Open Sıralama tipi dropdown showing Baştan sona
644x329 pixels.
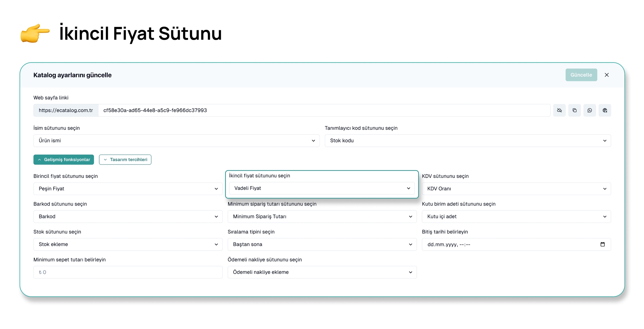coord(322,244)
